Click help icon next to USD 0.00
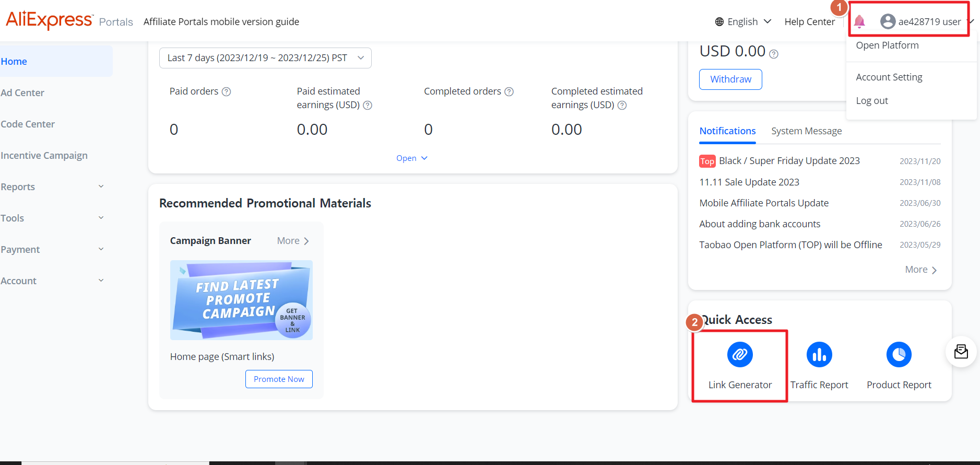The height and width of the screenshot is (465, 980). point(774,54)
